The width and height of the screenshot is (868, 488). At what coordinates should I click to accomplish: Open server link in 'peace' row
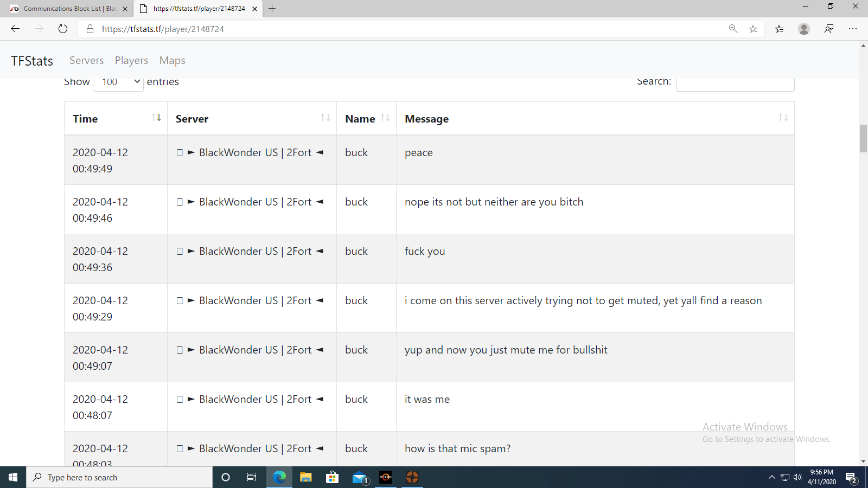(250, 152)
